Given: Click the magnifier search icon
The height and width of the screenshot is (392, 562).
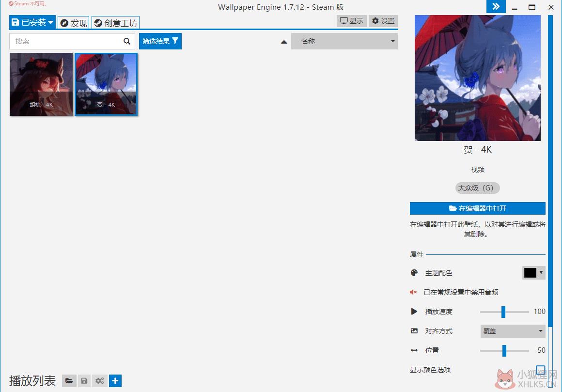Looking at the screenshot, I should (x=127, y=41).
